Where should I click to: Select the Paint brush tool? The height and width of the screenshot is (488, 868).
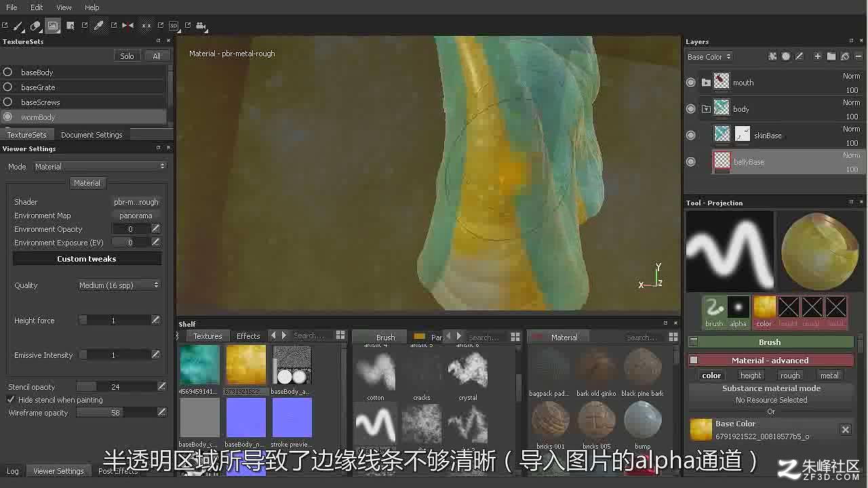(x=18, y=26)
